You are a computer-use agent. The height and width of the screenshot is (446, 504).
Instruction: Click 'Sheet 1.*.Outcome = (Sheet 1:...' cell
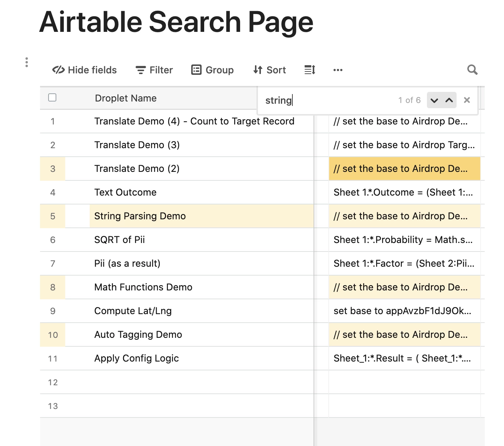405,192
